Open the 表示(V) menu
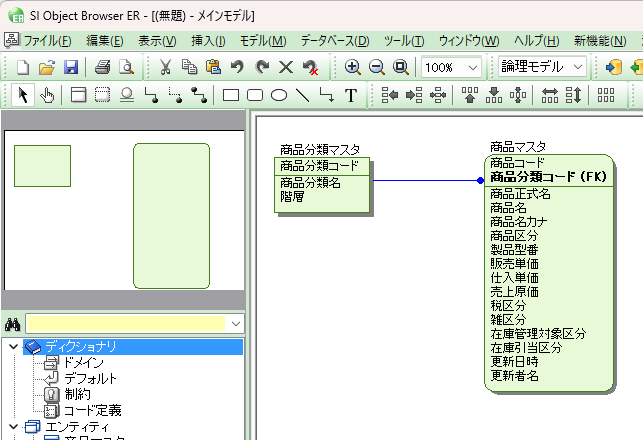 click(x=157, y=41)
